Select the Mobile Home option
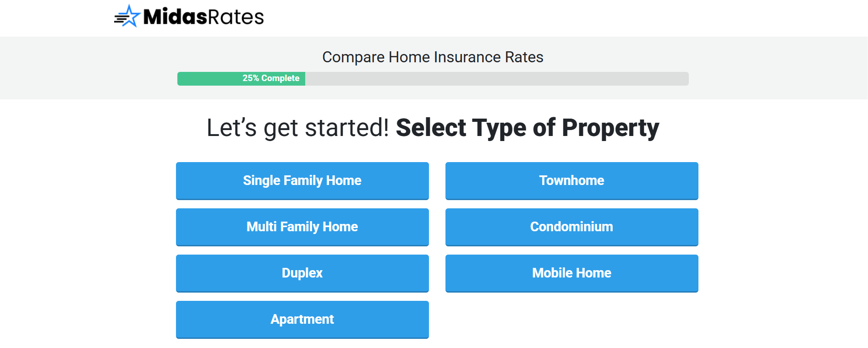The image size is (868, 348). coord(571,273)
